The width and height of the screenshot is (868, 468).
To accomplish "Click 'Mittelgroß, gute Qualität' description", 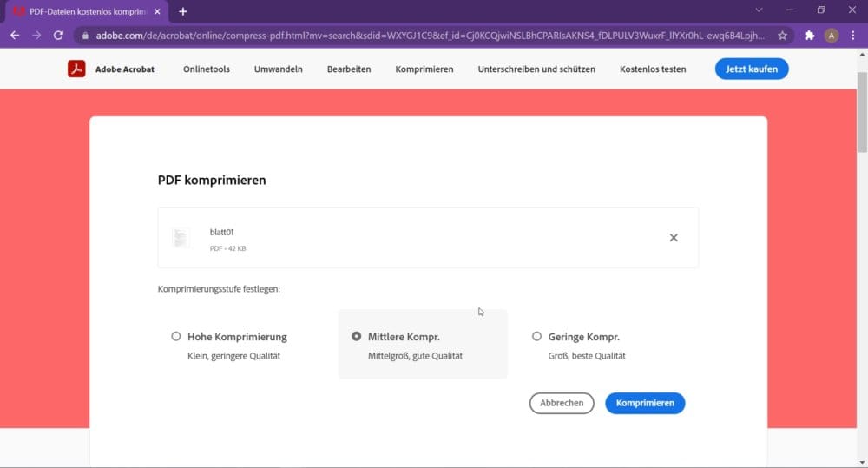I will point(415,356).
